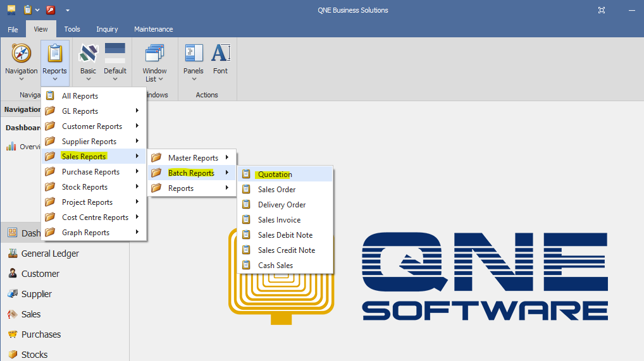Select Batch Reports submenu entry
The width and height of the screenshot is (644, 361).
192,173
